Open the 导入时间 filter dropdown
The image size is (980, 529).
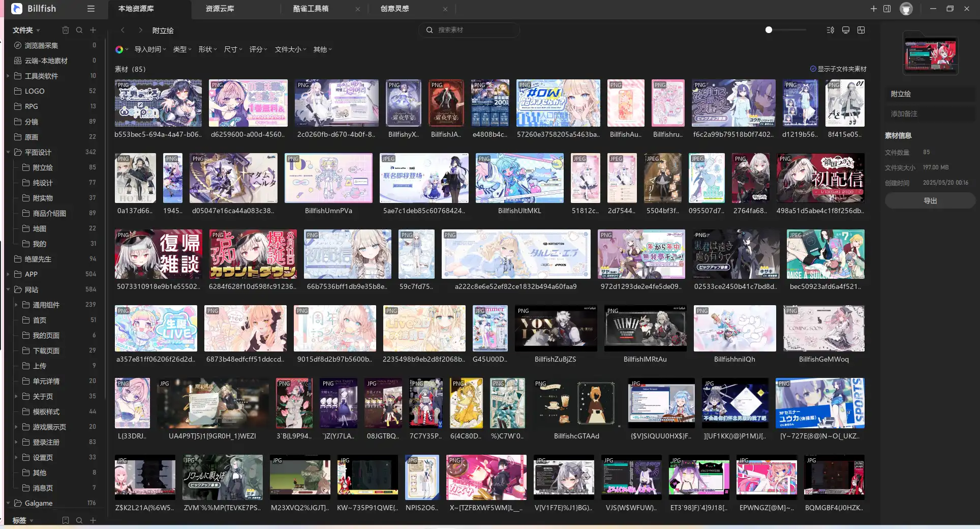150,49
